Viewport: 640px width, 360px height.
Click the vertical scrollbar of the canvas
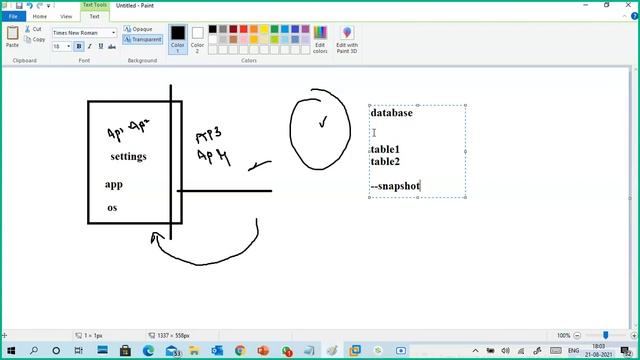tap(635, 198)
